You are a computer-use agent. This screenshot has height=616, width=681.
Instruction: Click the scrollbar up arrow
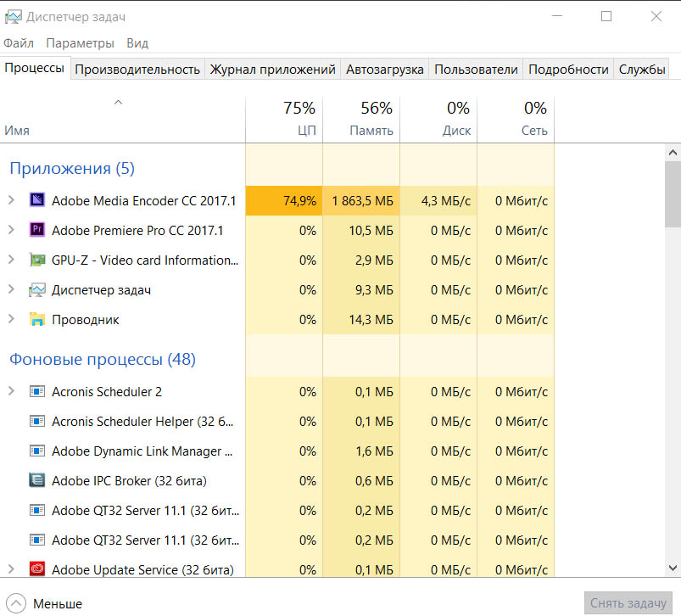[673, 153]
